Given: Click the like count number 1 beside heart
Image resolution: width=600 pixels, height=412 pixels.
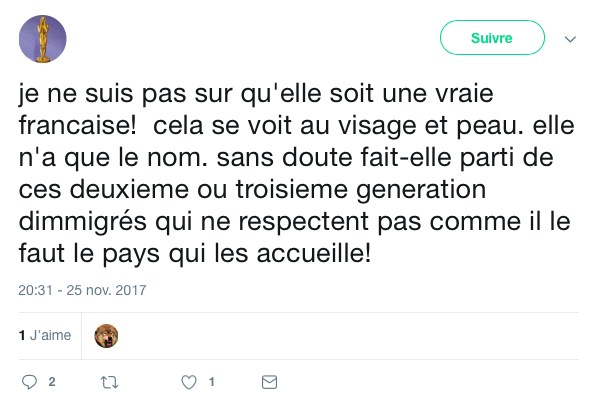Looking at the screenshot, I should click(x=211, y=382).
